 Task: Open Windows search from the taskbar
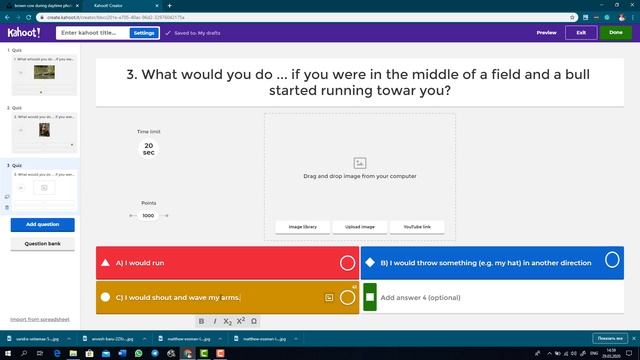pos(24,353)
